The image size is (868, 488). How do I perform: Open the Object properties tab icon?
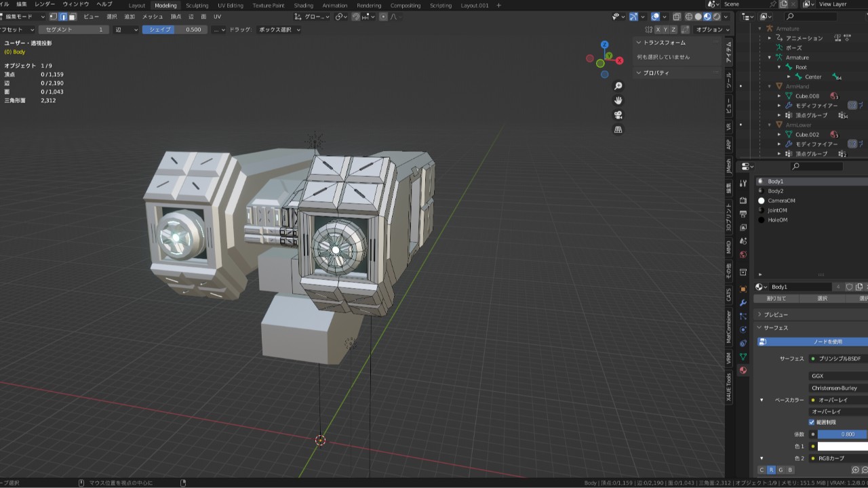click(x=743, y=289)
